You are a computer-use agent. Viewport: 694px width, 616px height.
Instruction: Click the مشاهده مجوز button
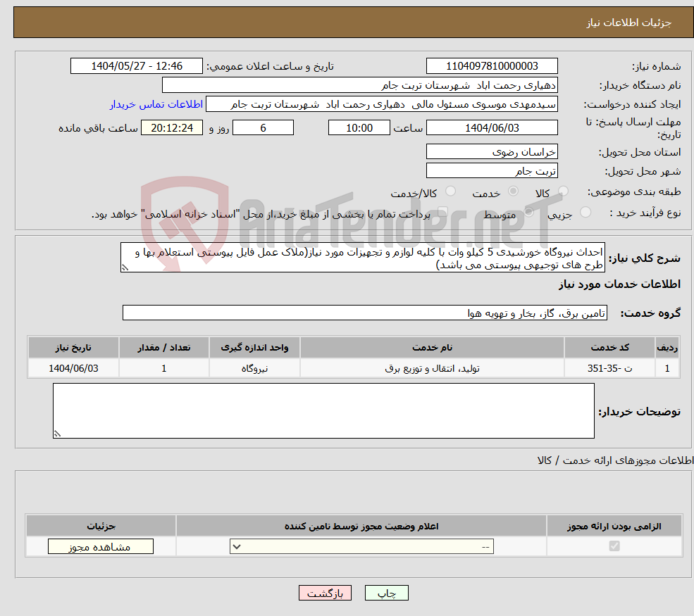100,546
